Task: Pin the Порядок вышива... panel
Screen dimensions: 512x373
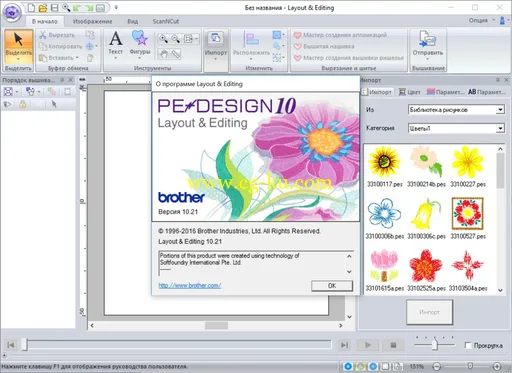Action: point(62,80)
